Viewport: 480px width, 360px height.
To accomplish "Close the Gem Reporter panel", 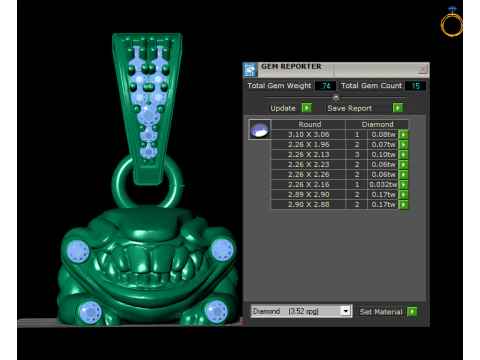I will click(422, 69).
